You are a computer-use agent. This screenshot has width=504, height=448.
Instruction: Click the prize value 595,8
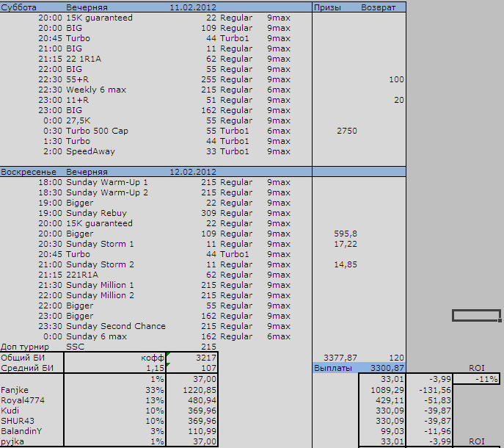346,234
